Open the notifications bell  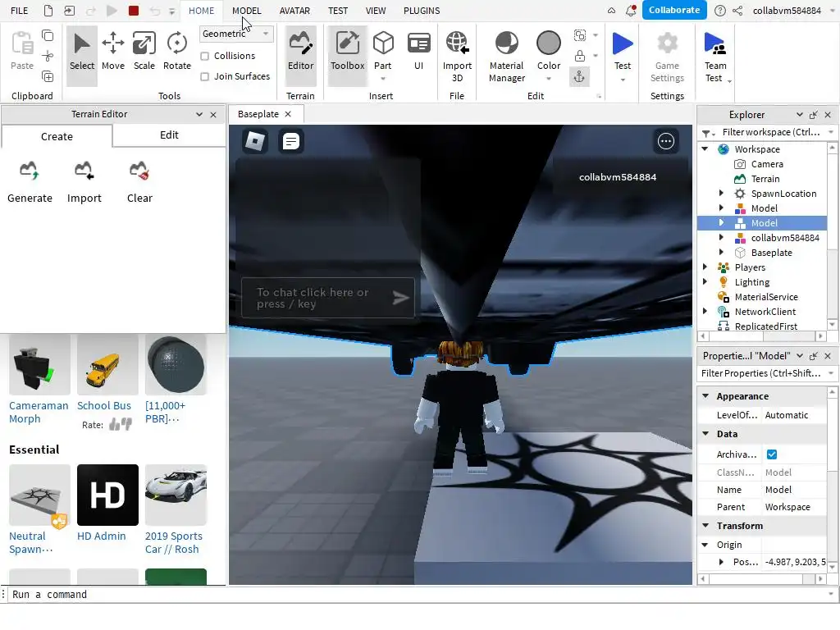(x=631, y=10)
